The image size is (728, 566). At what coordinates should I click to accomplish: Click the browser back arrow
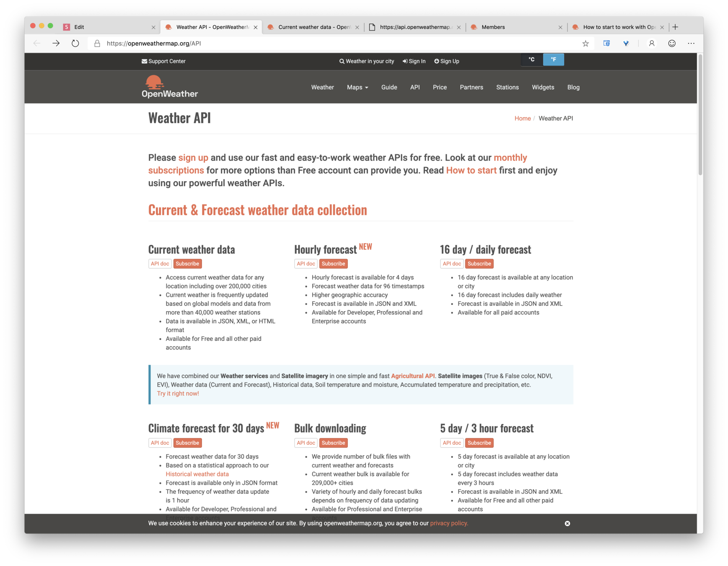37,43
